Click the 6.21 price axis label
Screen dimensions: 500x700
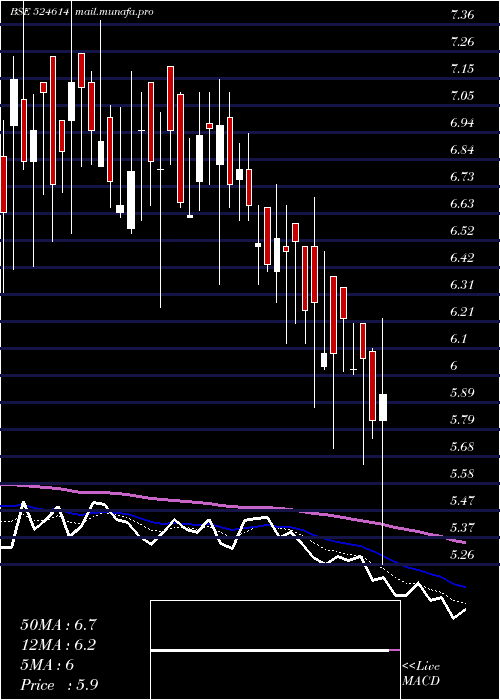(462, 312)
